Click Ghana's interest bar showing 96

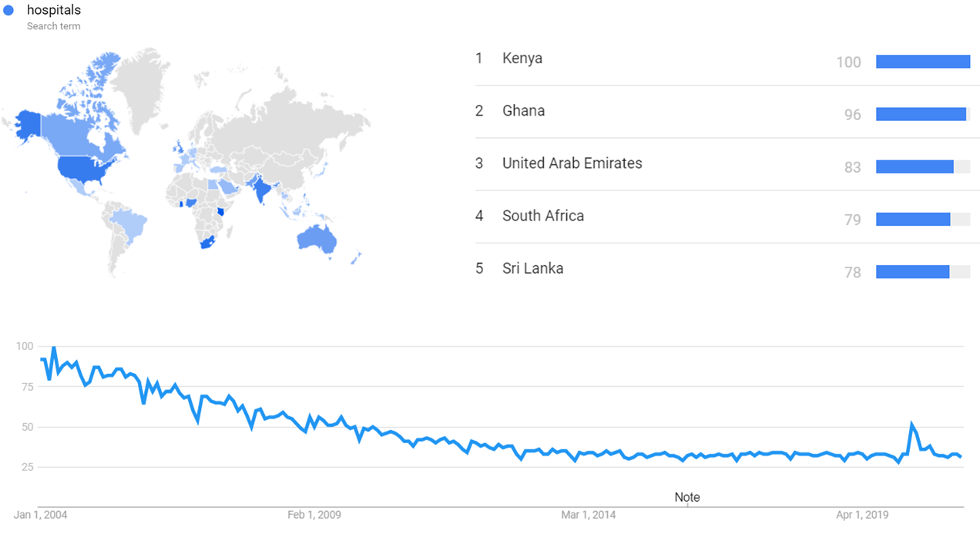click(921, 114)
